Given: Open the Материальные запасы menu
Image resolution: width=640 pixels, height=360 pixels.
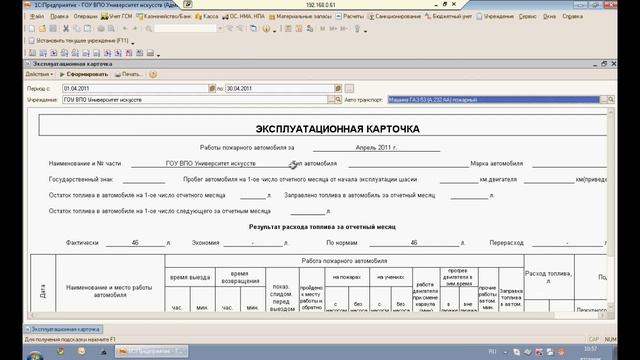Looking at the screenshot, I should (300, 16).
